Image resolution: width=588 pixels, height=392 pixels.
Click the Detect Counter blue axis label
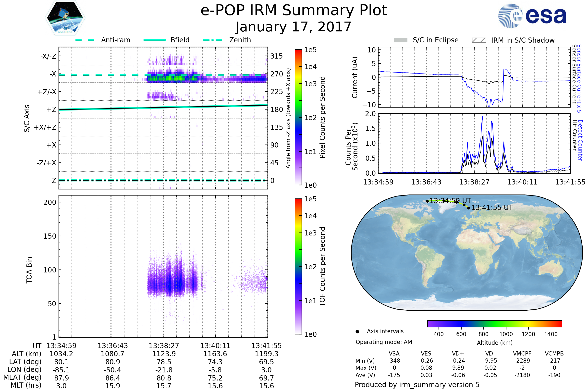[x=580, y=140]
